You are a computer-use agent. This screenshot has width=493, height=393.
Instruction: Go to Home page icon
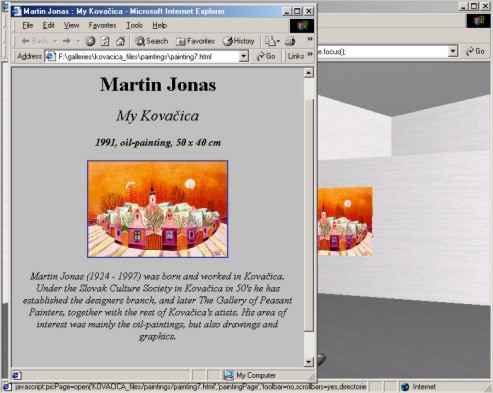click(120, 41)
